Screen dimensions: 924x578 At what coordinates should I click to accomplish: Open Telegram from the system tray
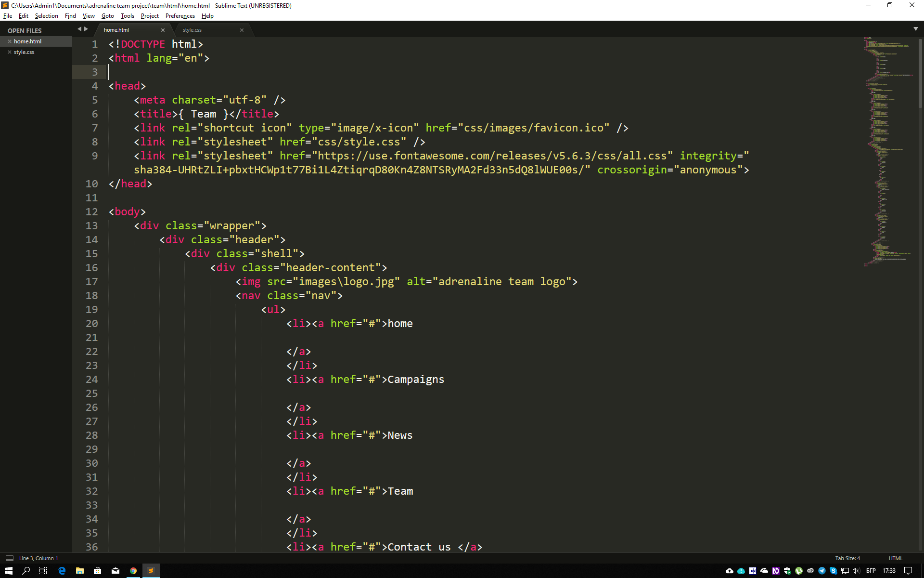821,571
